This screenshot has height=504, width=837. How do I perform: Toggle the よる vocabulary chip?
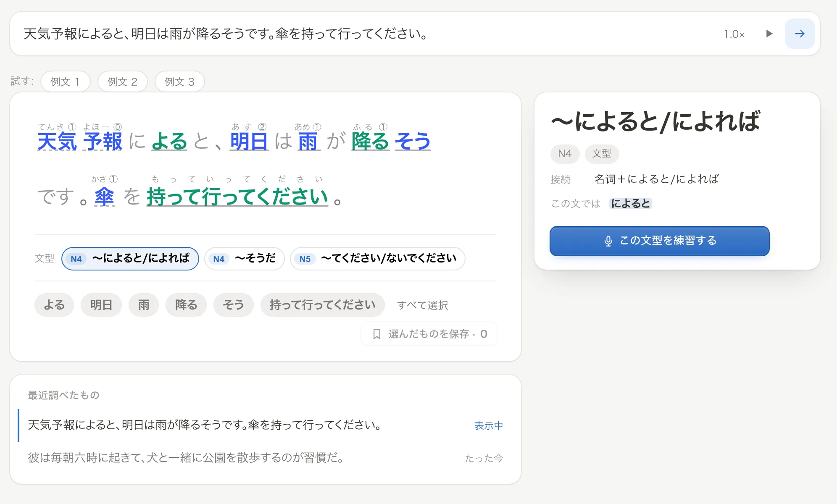click(54, 305)
